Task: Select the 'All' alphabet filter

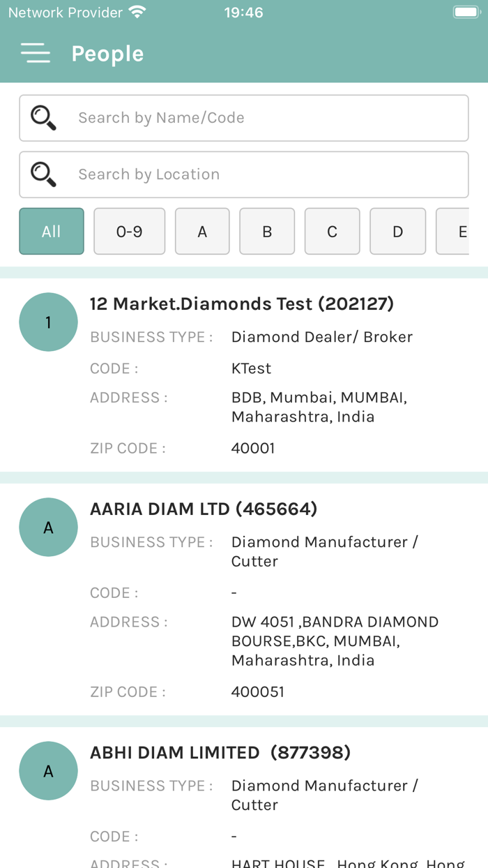Action: (x=51, y=231)
